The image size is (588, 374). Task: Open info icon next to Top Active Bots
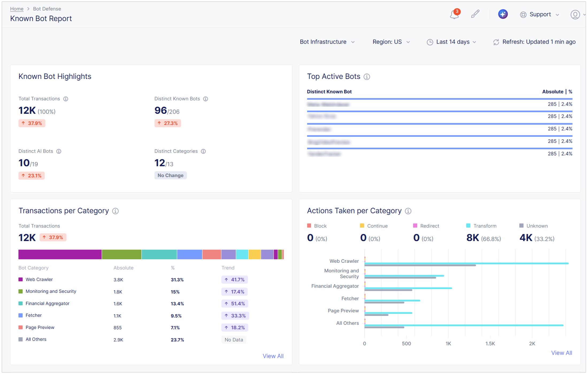(x=367, y=77)
